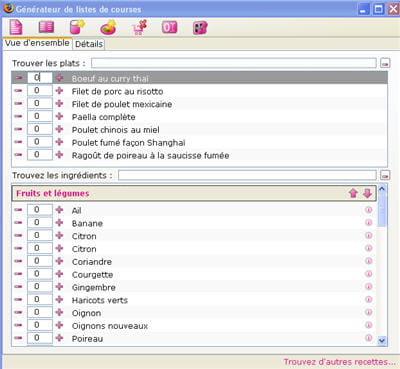The width and height of the screenshot is (400, 369).
Task: Click the minus beside Courgette
Action: pos(18,274)
